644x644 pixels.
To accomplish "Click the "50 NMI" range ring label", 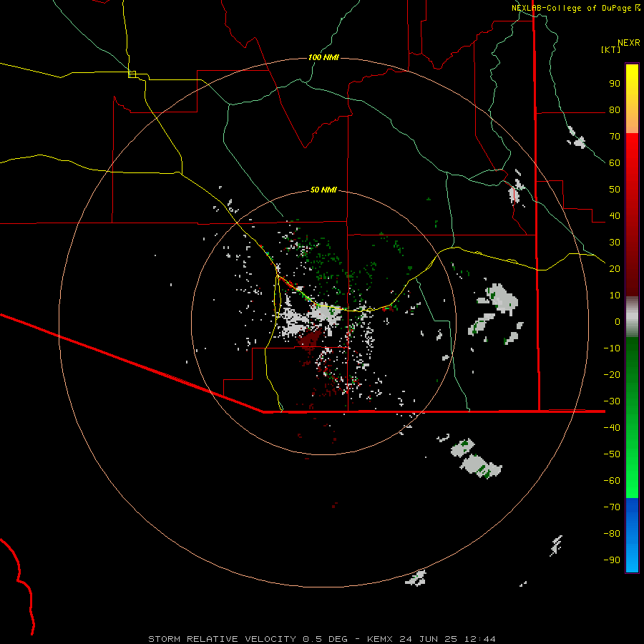I will [x=323, y=190].
